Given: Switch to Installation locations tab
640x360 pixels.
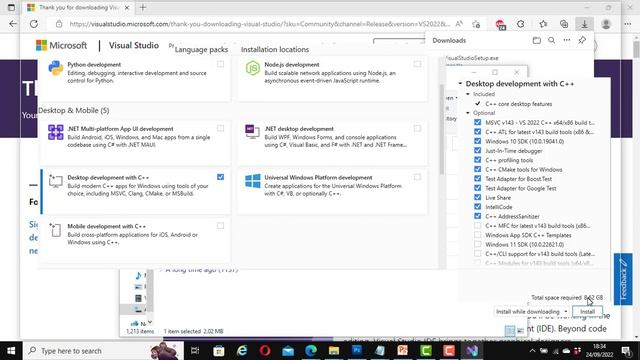Looking at the screenshot, I should coord(275,49).
